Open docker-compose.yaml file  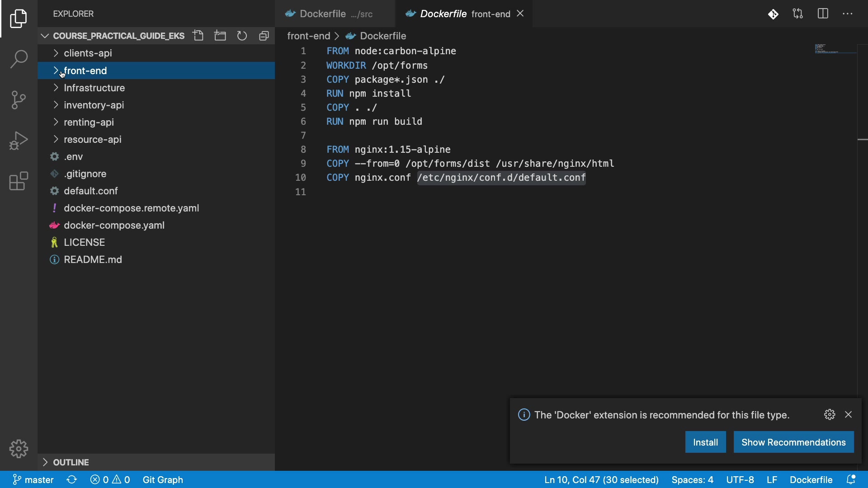(114, 225)
